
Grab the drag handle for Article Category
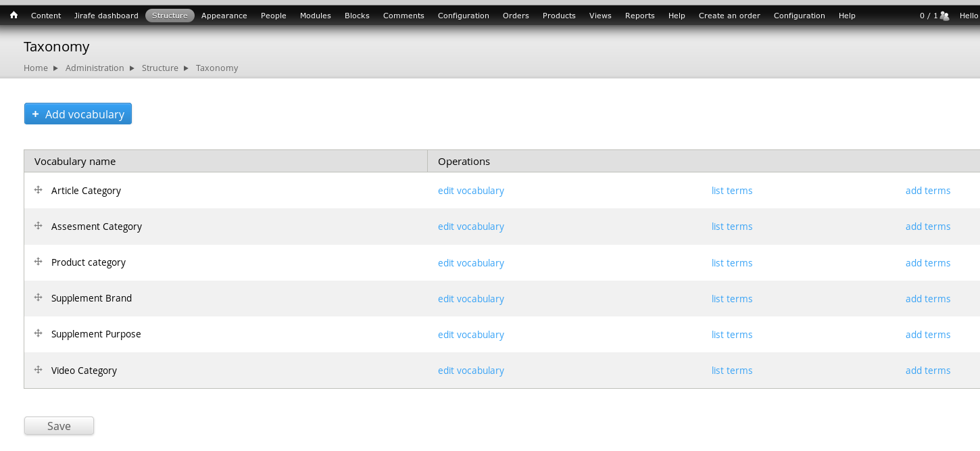[39, 190]
